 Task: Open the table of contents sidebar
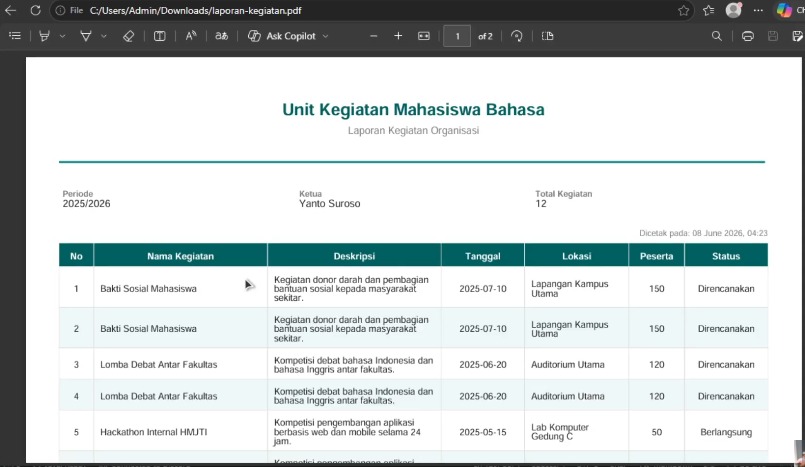click(x=15, y=36)
